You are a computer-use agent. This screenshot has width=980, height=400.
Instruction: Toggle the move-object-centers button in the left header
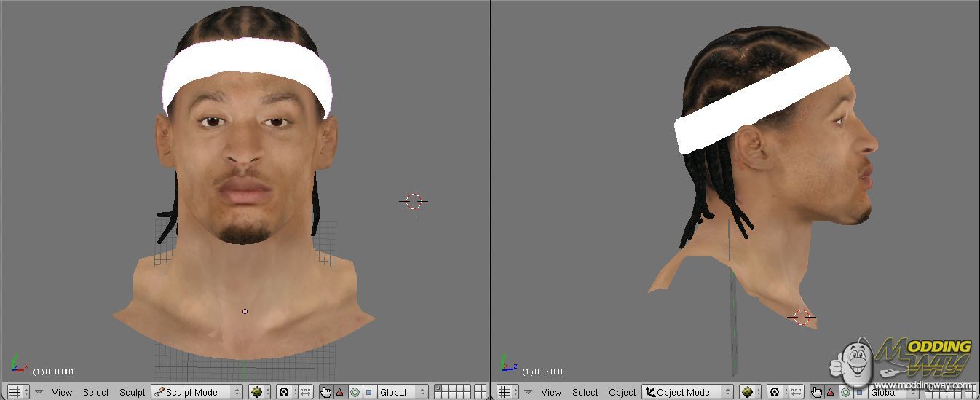[x=306, y=392]
